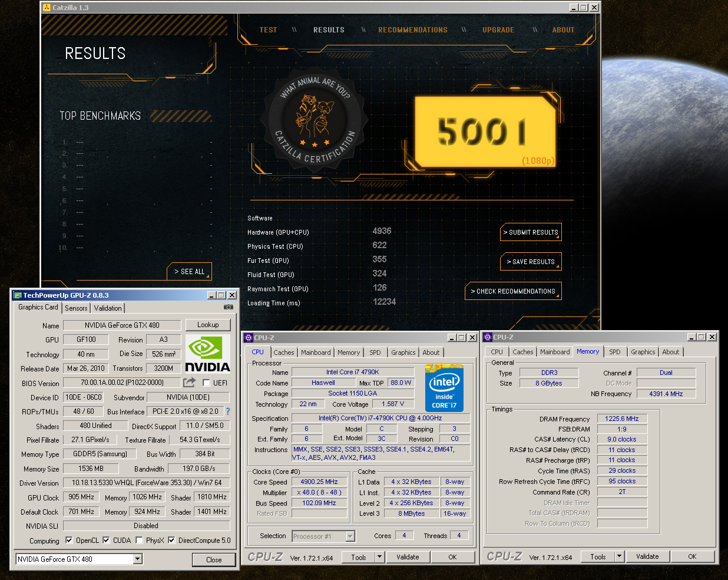The width and height of the screenshot is (728, 580).
Task: Toggle the UEFI checkbox in GPU-Z
Action: tap(206, 383)
